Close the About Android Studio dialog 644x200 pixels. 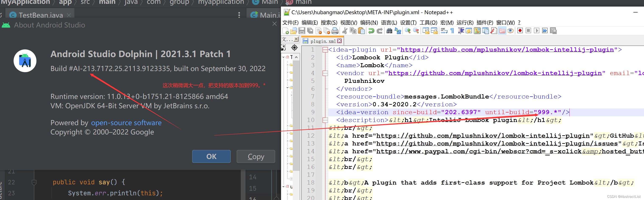275,24
